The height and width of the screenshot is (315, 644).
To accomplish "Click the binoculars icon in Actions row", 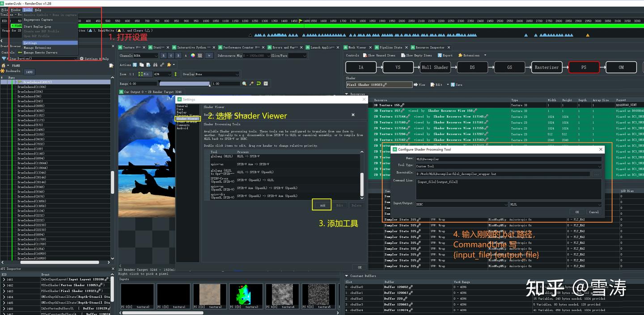I will coord(156,65).
